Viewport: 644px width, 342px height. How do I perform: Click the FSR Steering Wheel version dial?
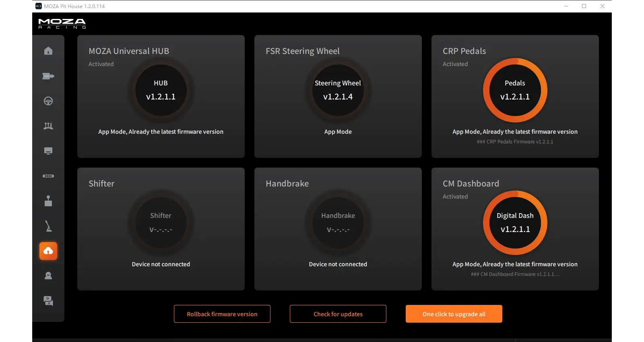click(x=338, y=90)
